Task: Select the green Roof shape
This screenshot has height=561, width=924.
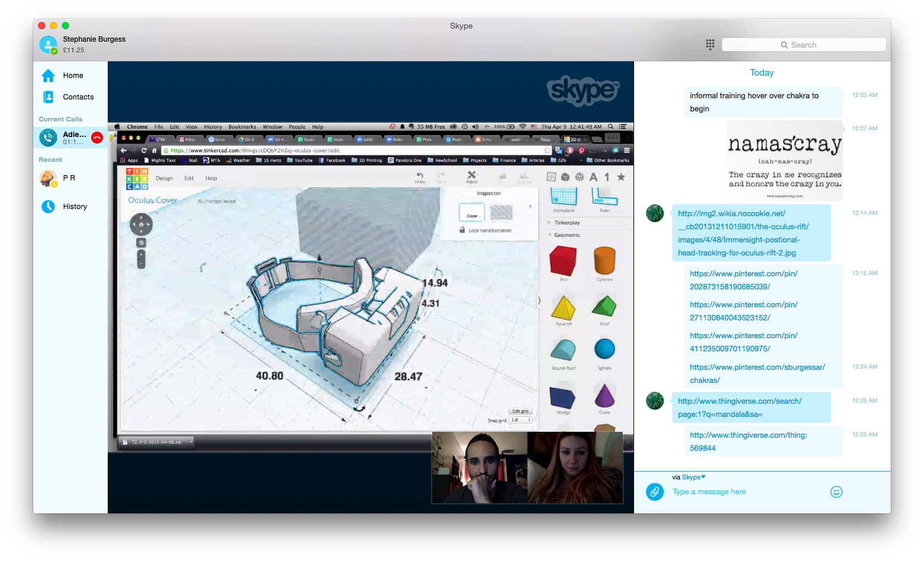Action: [x=604, y=307]
